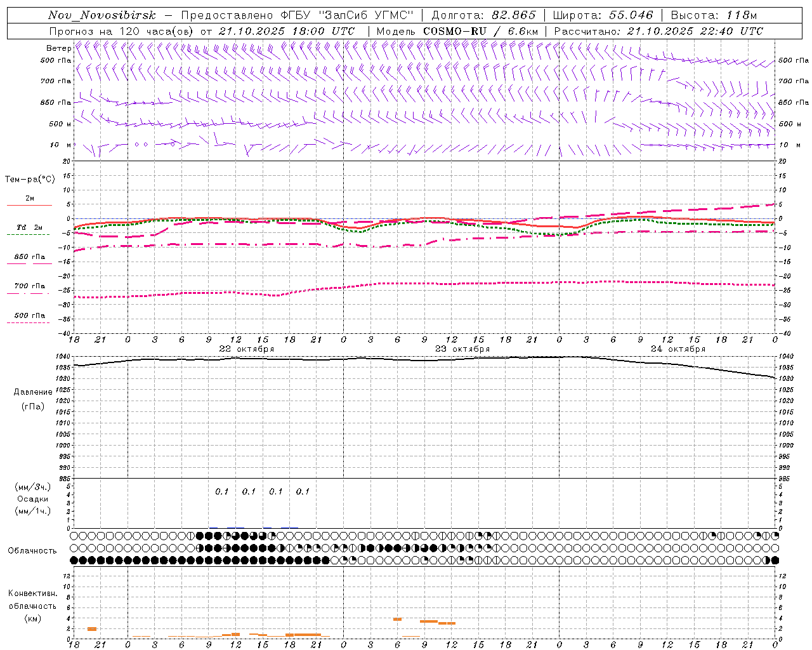Click the '(мм/3ч.)' precipitation unit label

click(x=33, y=487)
